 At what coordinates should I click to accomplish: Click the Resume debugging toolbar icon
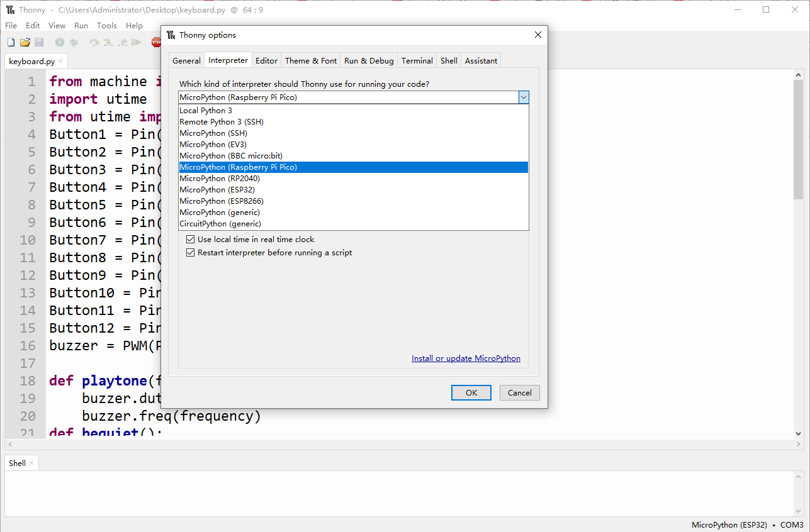(136, 42)
